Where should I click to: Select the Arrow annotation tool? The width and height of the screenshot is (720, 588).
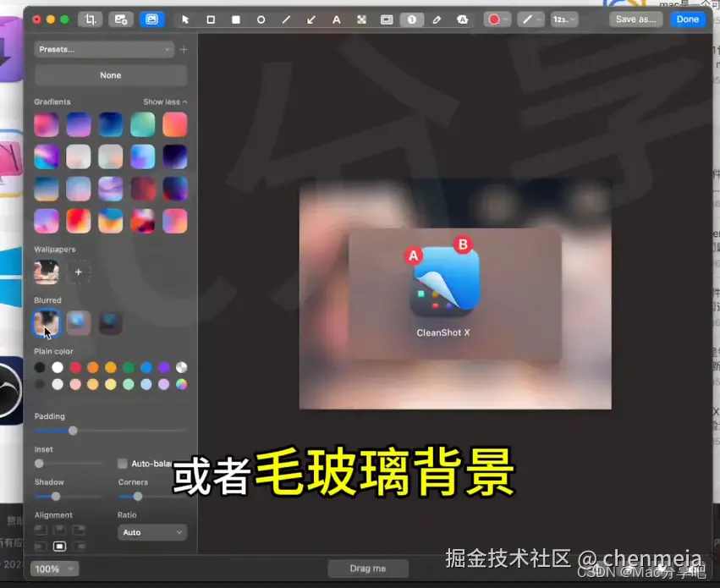coord(311,19)
